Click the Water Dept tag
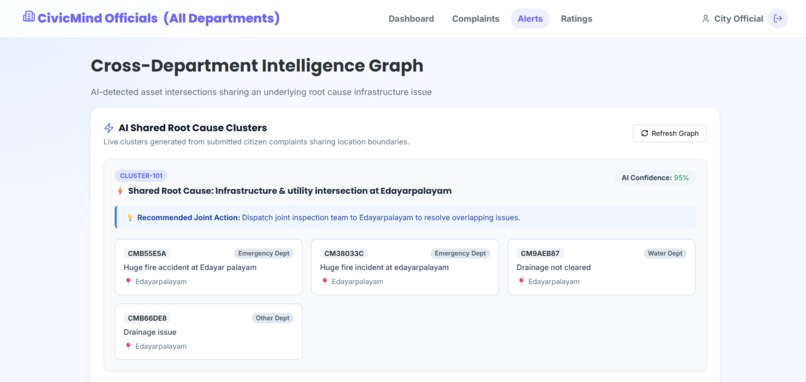The height and width of the screenshot is (382, 806). click(665, 253)
